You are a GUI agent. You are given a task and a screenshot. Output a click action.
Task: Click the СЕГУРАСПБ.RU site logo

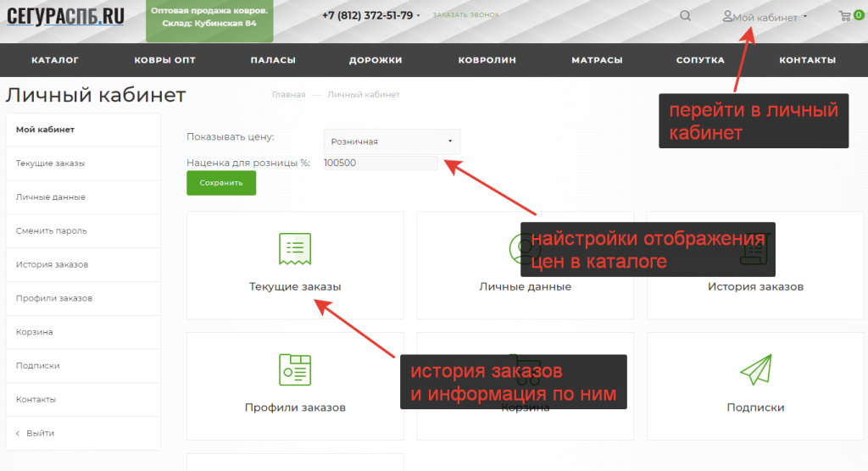(65, 14)
